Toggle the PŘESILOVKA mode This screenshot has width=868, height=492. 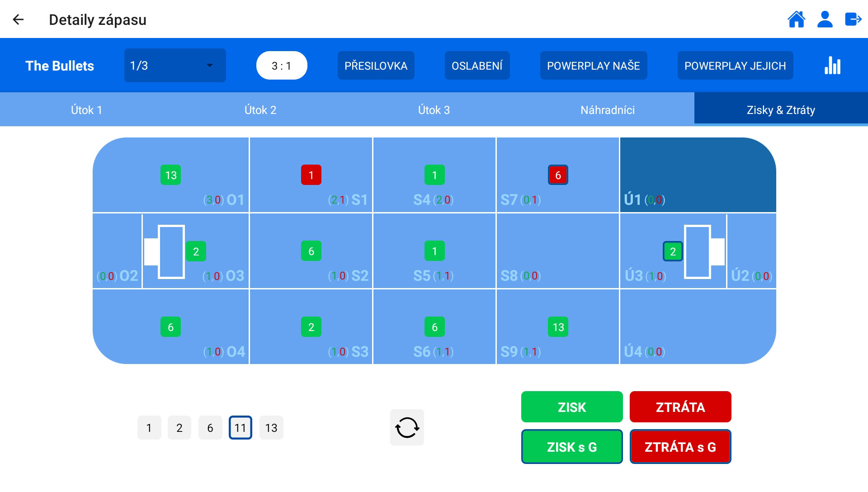[376, 66]
